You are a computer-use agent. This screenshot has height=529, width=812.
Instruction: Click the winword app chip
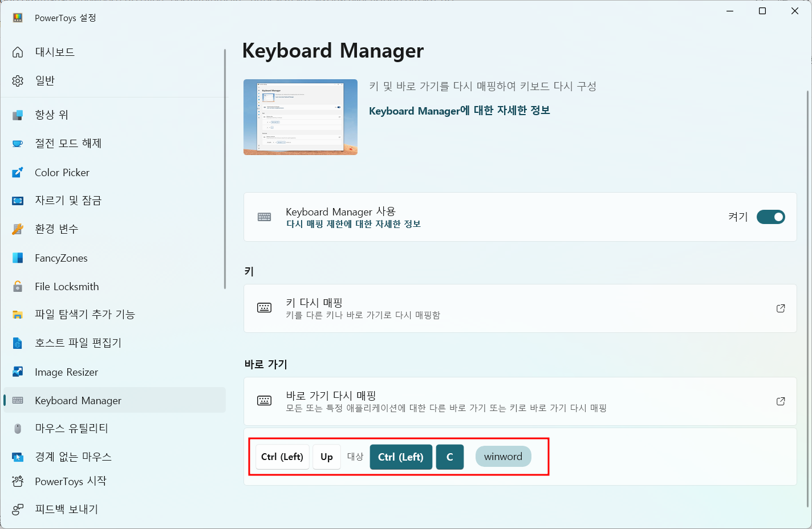(x=503, y=457)
